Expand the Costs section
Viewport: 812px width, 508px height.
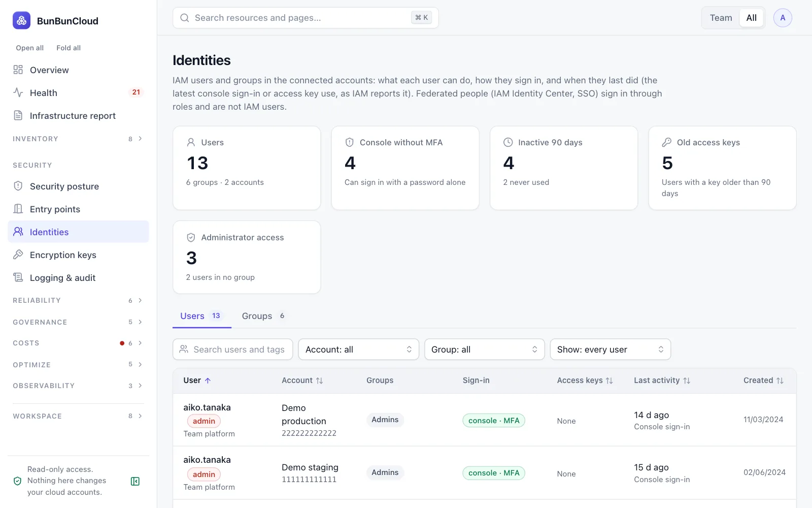[78, 343]
